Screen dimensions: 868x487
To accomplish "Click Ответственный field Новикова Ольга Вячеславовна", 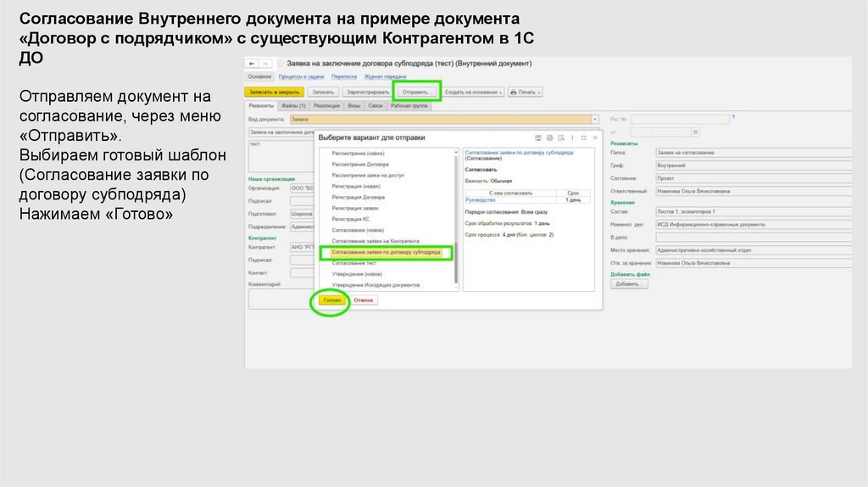I will [x=754, y=191].
